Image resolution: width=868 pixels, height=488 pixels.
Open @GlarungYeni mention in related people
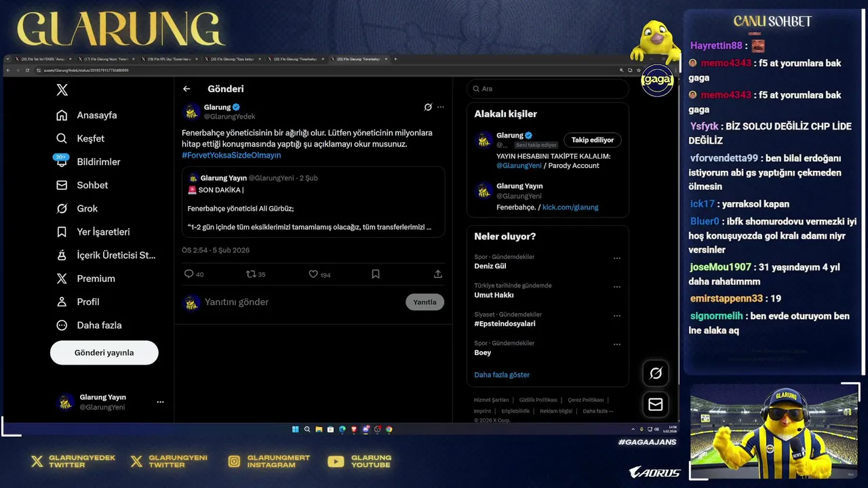click(x=519, y=165)
